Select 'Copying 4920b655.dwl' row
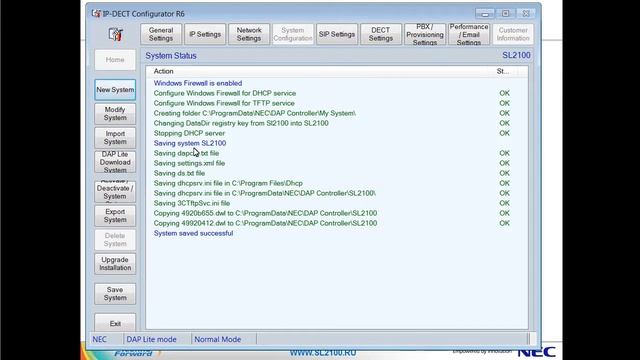The width and height of the screenshot is (640, 360). click(x=337, y=213)
